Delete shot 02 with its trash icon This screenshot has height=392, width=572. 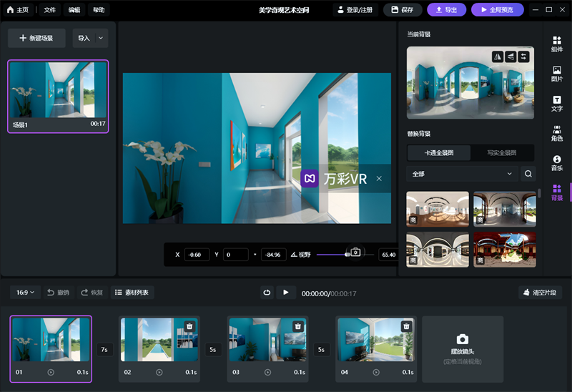tap(189, 326)
